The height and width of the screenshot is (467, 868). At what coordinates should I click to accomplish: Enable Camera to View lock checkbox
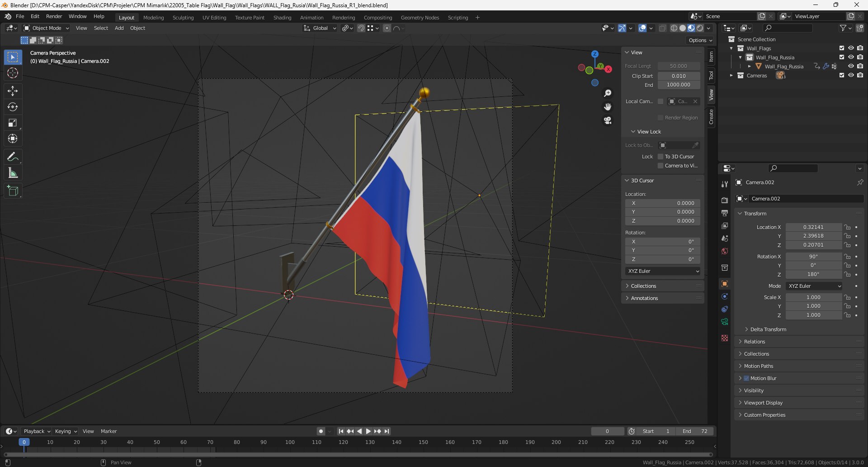[660, 166]
